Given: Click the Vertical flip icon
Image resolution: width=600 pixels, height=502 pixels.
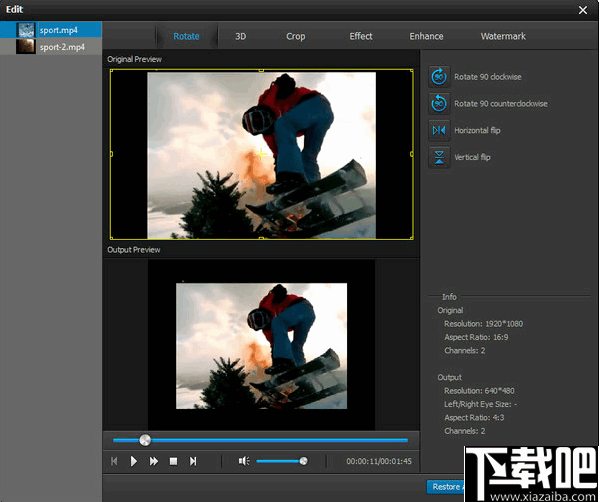Looking at the screenshot, I should click(439, 157).
